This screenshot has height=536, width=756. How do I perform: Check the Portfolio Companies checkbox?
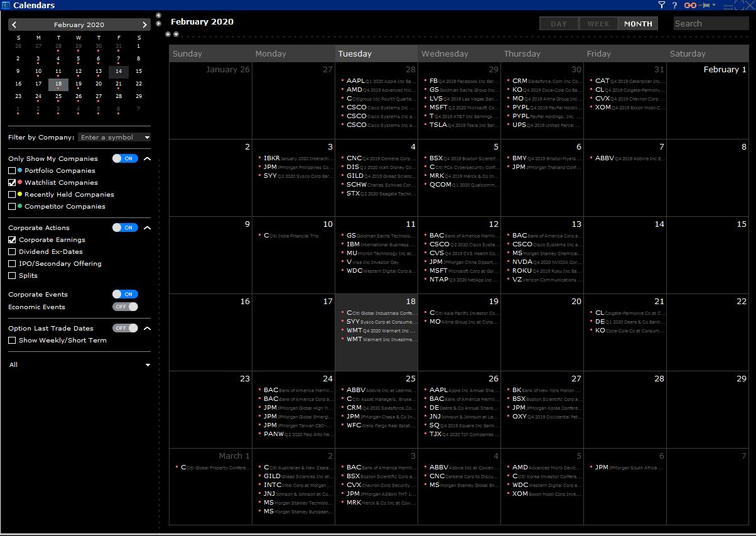coord(12,171)
